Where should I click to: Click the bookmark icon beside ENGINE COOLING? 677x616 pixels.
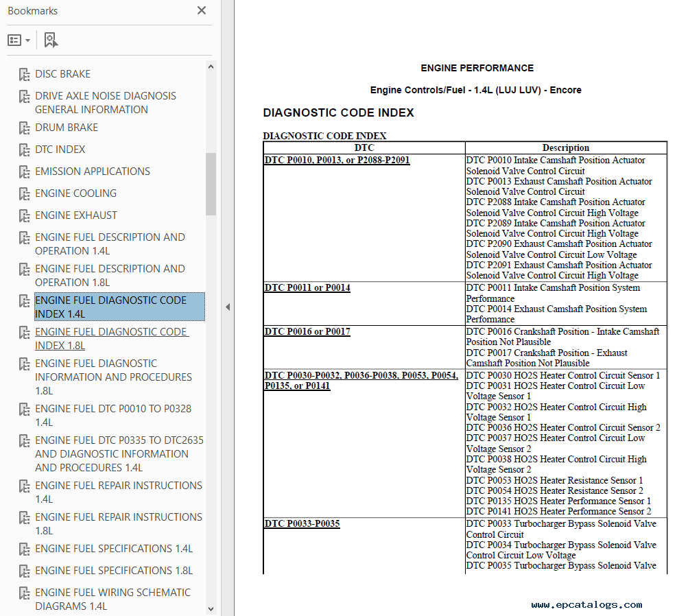(24, 194)
